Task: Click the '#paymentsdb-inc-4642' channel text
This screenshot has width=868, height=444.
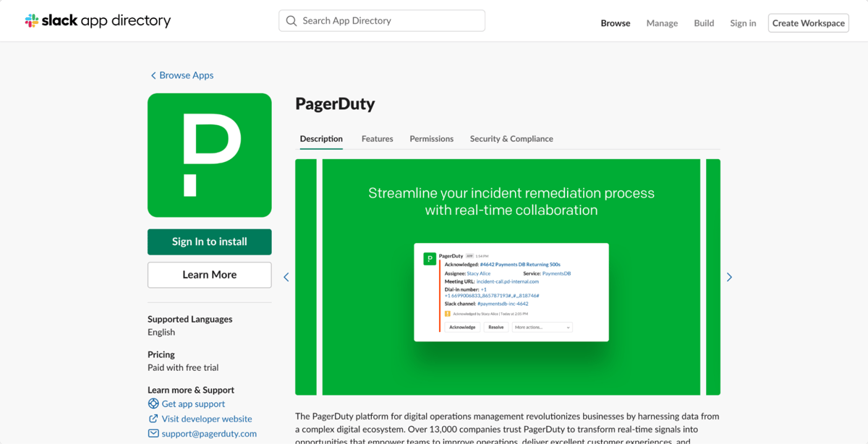Action: [503, 304]
